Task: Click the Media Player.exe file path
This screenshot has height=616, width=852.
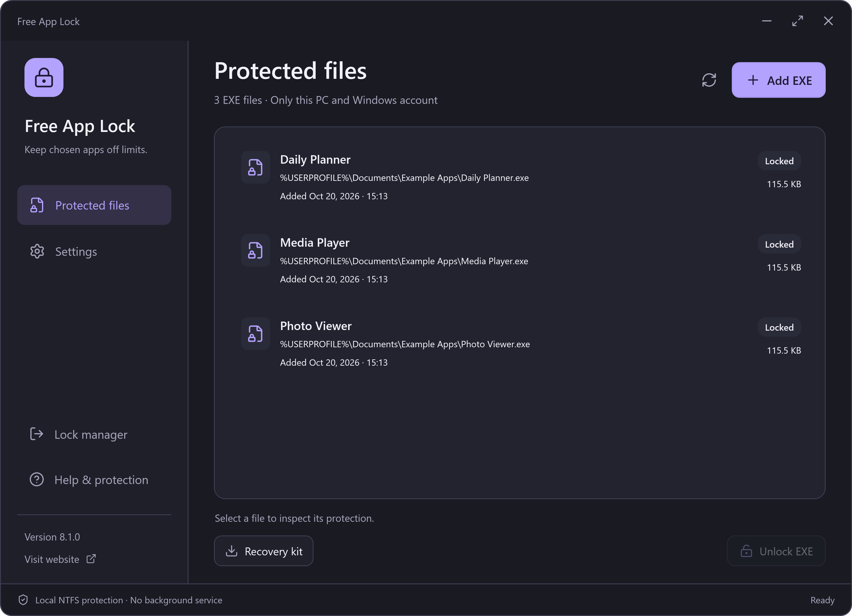Action: [x=404, y=261]
